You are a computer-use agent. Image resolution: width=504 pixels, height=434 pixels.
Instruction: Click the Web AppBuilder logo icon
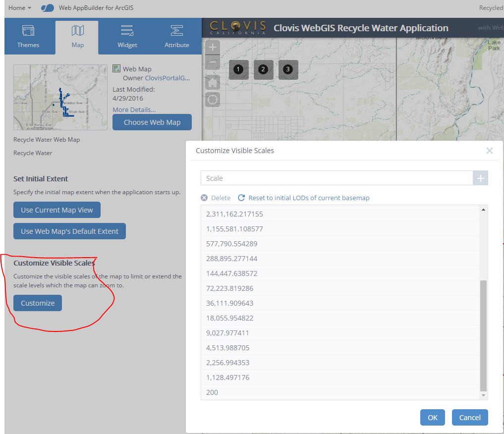48,8
